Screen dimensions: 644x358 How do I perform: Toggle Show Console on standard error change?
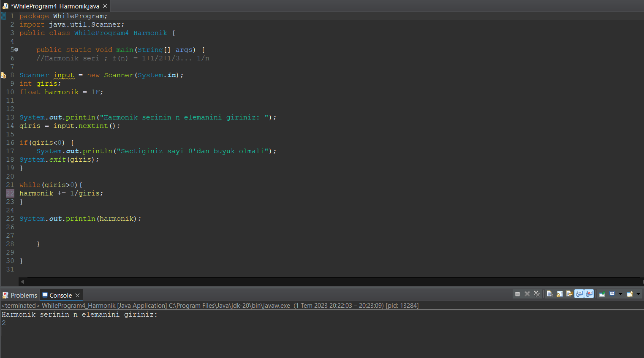click(589, 294)
